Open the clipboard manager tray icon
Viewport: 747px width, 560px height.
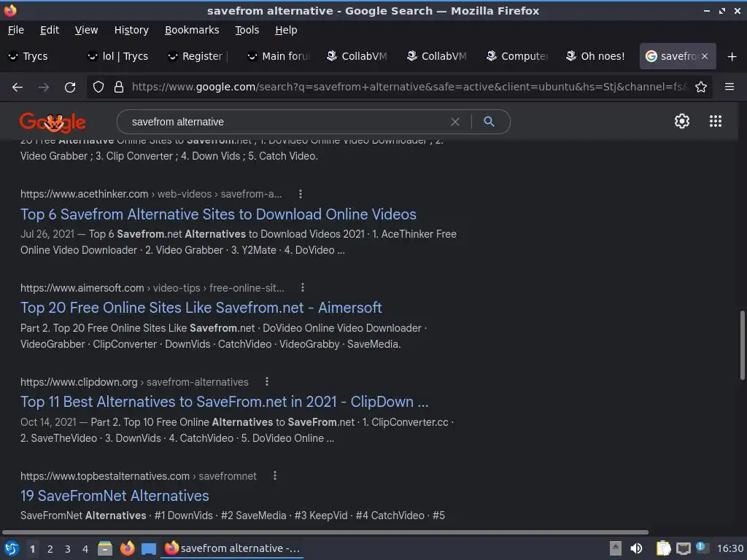coord(663,548)
